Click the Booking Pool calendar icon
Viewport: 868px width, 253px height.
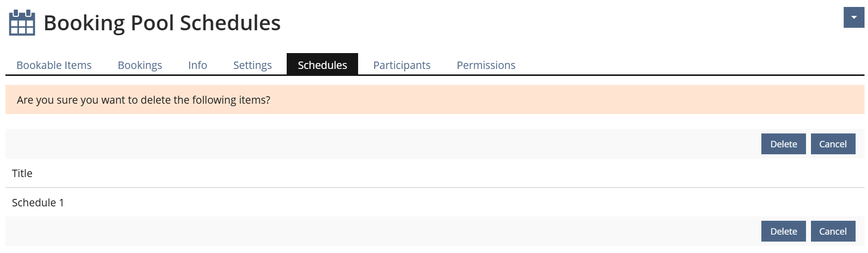pos(22,23)
